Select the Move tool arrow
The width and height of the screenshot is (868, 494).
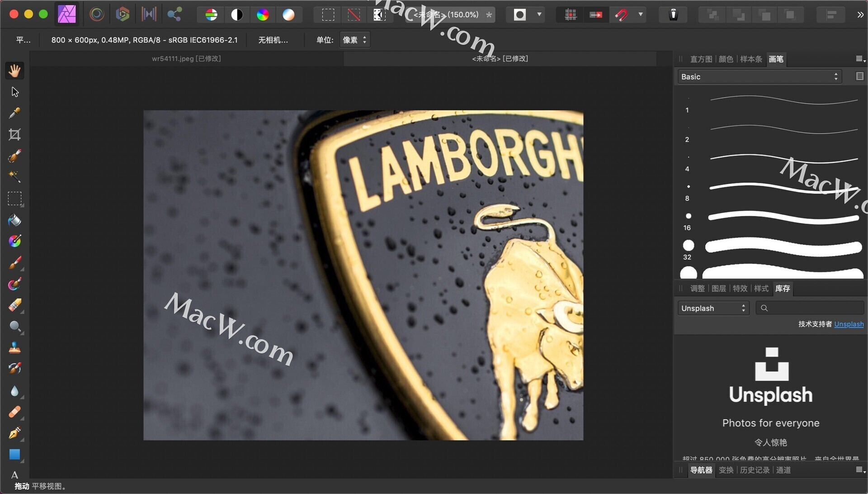coord(14,92)
